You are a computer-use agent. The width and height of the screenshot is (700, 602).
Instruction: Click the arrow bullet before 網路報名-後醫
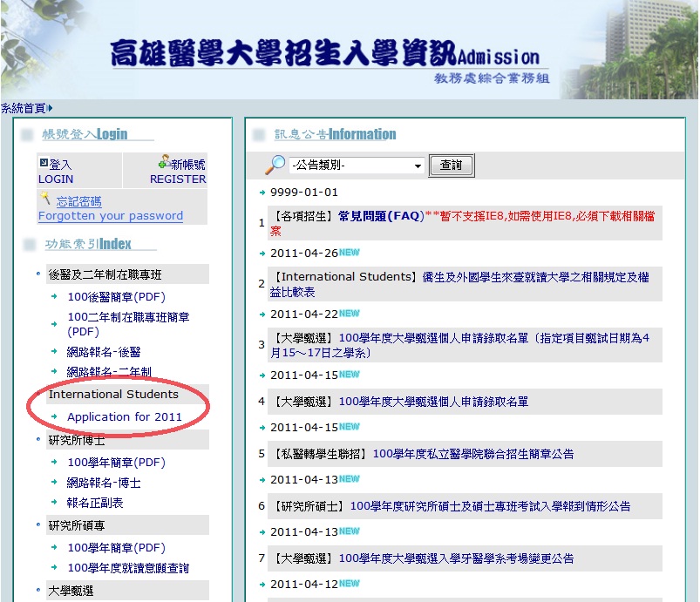coord(54,352)
